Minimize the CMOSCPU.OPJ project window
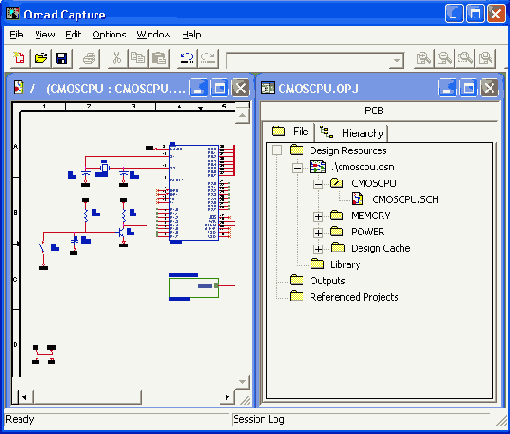The image size is (510, 434). click(x=447, y=88)
